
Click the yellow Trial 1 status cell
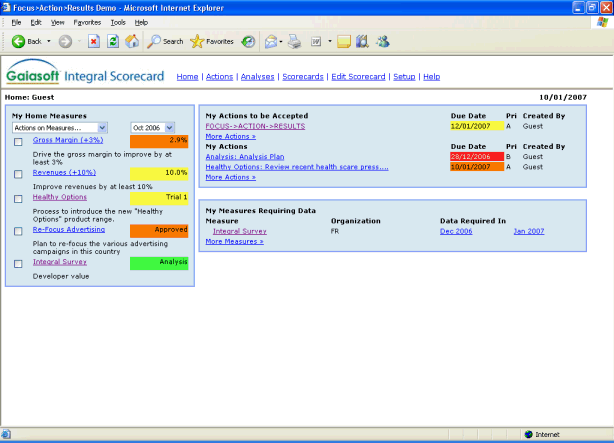point(159,198)
